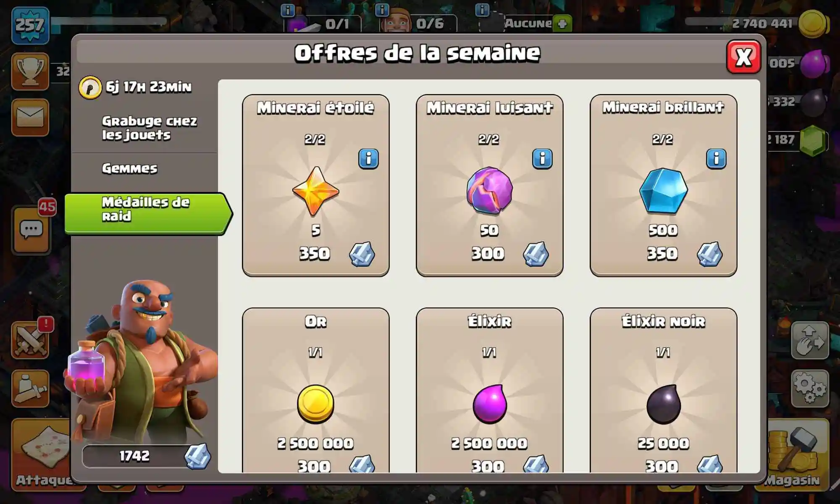Viewport: 840px width, 504px height.
Task: Buy 2 500 000 Or offer
Action: 316,391
